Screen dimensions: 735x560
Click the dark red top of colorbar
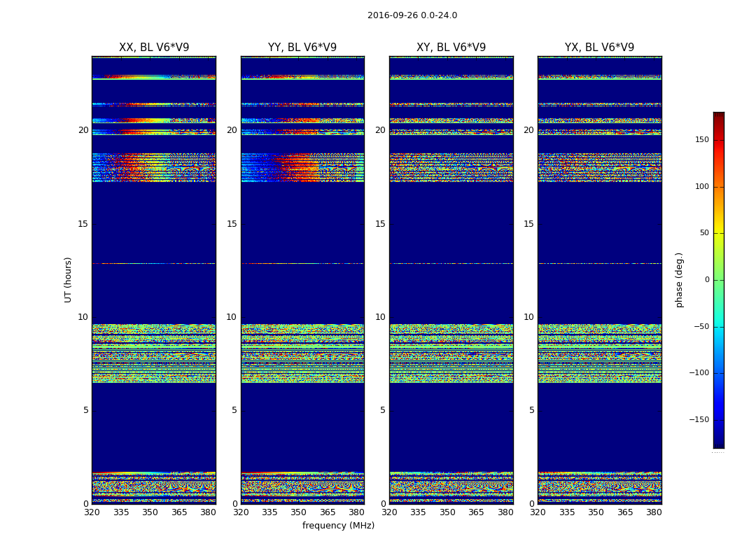[718, 116]
